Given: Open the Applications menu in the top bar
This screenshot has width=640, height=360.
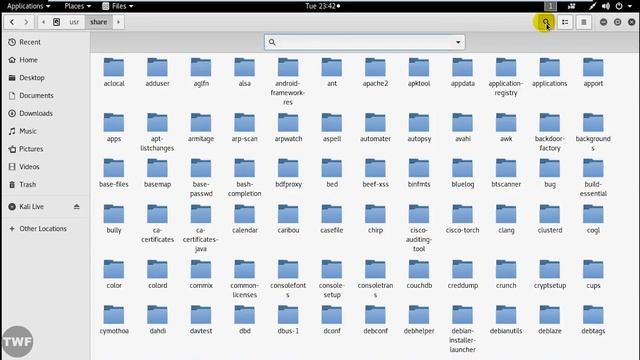Looking at the screenshot, I should (29, 6).
